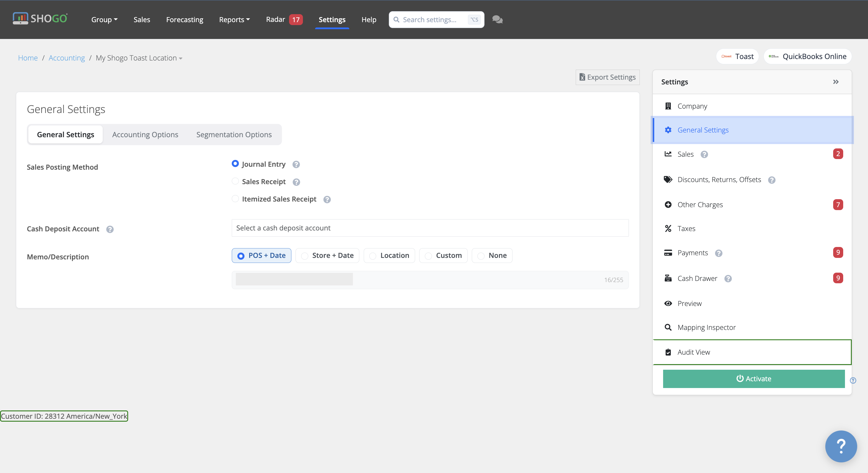The image size is (868, 473).
Task: Click the Company building icon
Action: coord(668,106)
